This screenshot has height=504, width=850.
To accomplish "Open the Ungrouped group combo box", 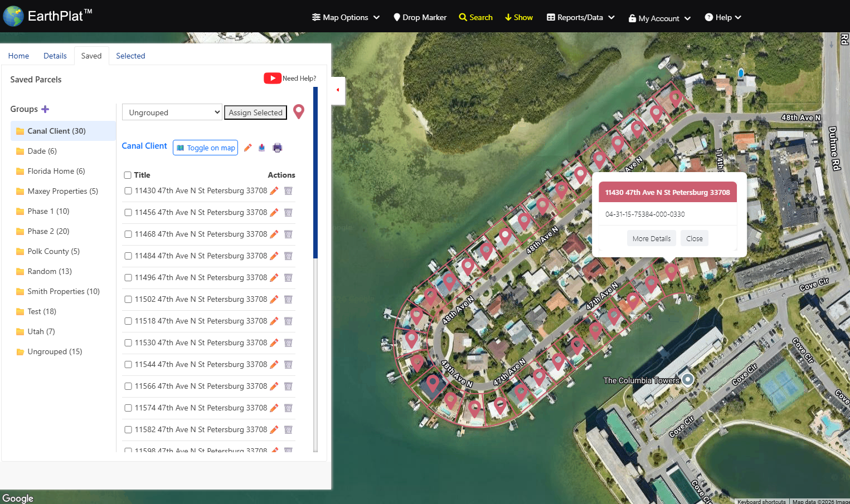I will coord(172,111).
